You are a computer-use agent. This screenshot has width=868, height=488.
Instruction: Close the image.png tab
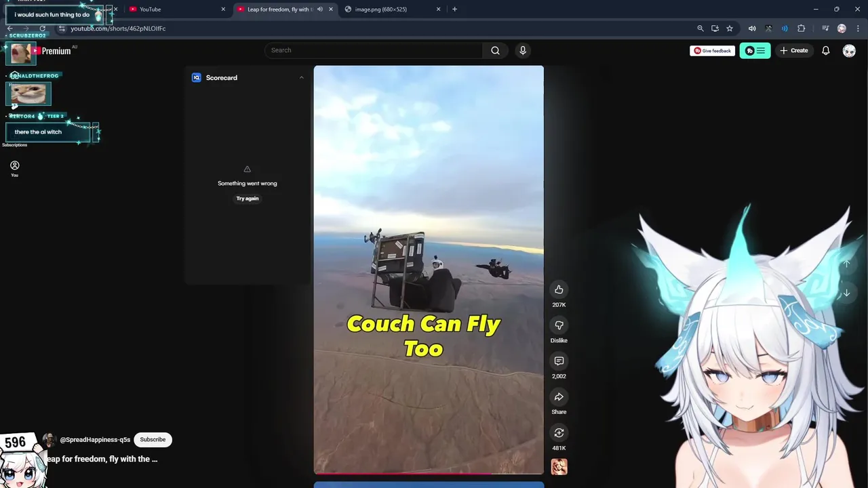point(438,9)
